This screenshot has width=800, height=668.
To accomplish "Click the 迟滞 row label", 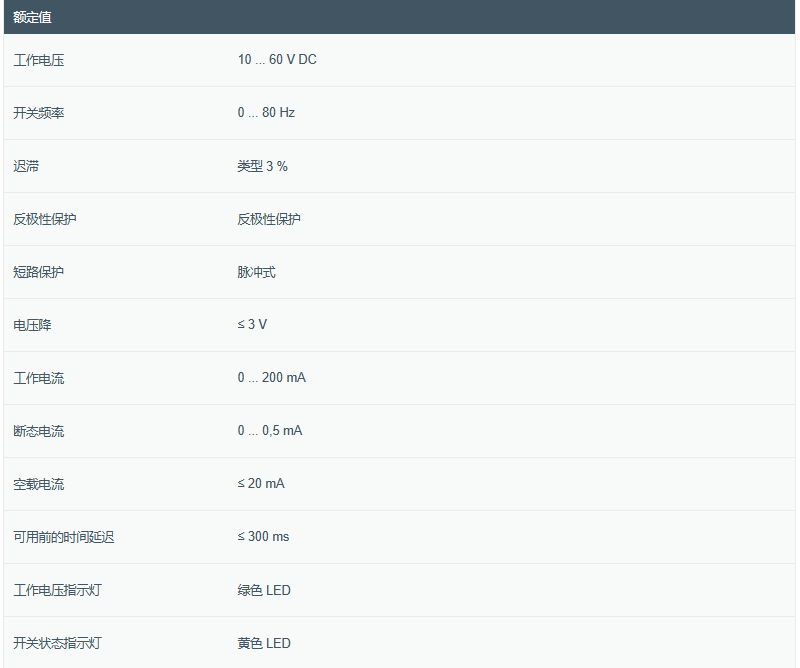I will (x=26, y=166).
